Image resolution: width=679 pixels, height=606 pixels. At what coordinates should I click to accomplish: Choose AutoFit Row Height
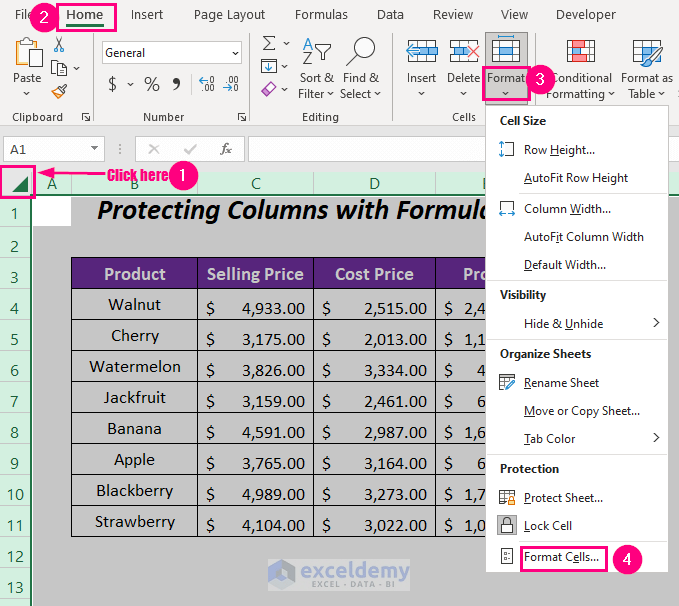click(x=576, y=178)
